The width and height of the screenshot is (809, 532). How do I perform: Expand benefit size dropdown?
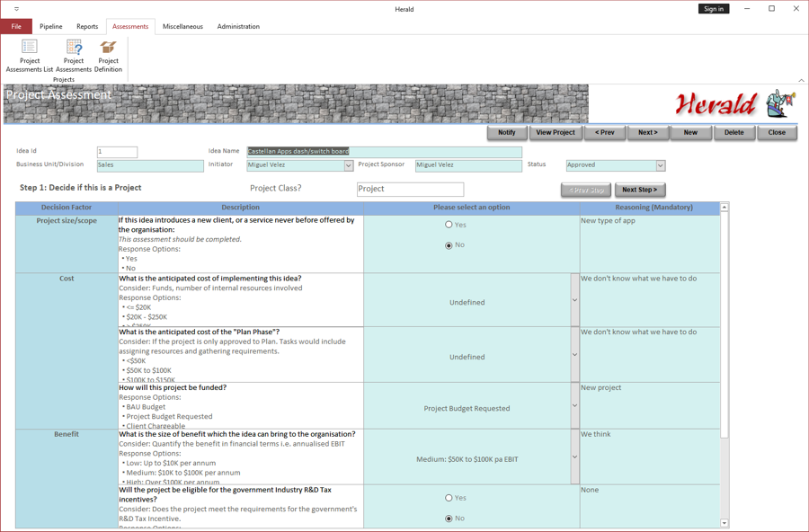pos(574,457)
